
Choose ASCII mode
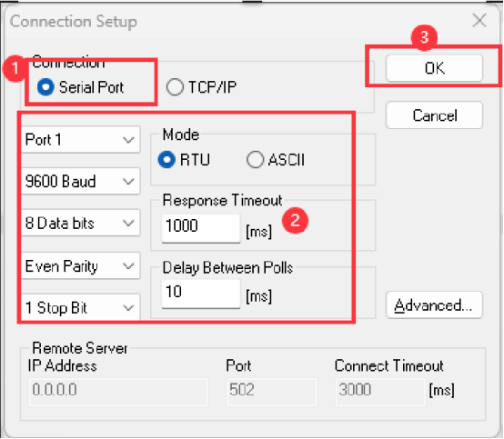(x=276, y=160)
